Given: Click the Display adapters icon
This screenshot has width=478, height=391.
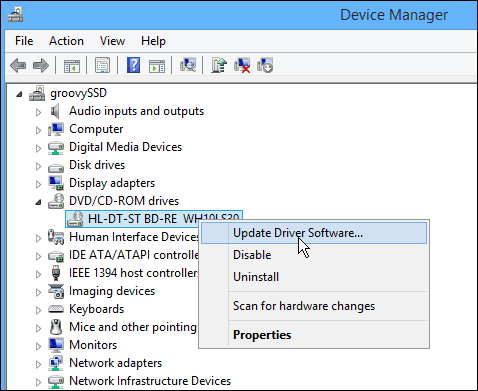Looking at the screenshot, I should [56, 183].
